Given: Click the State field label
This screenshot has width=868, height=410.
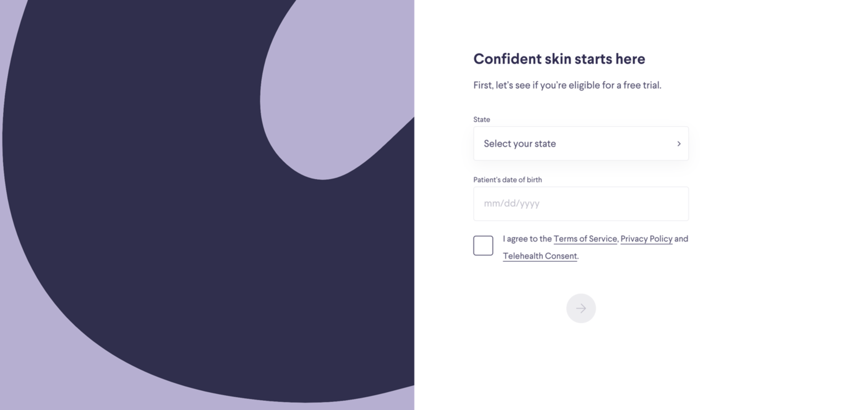Looking at the screenshot, I should pos(481,119).
